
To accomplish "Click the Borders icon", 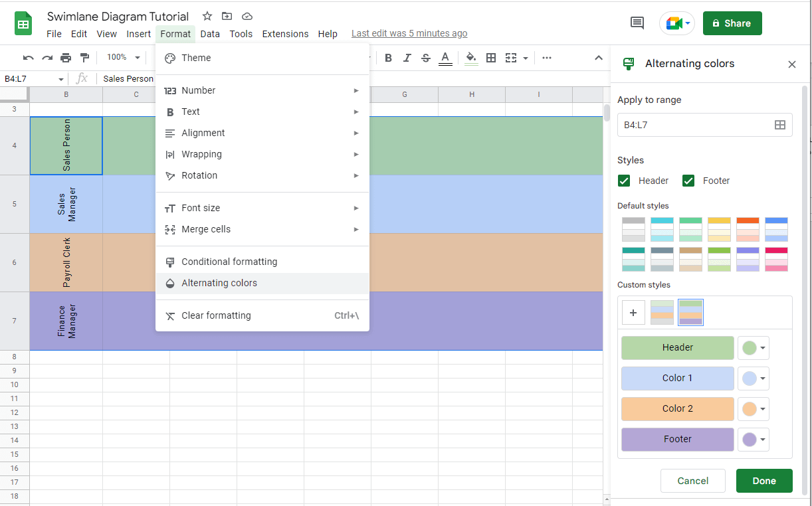I will pos(491,58).
